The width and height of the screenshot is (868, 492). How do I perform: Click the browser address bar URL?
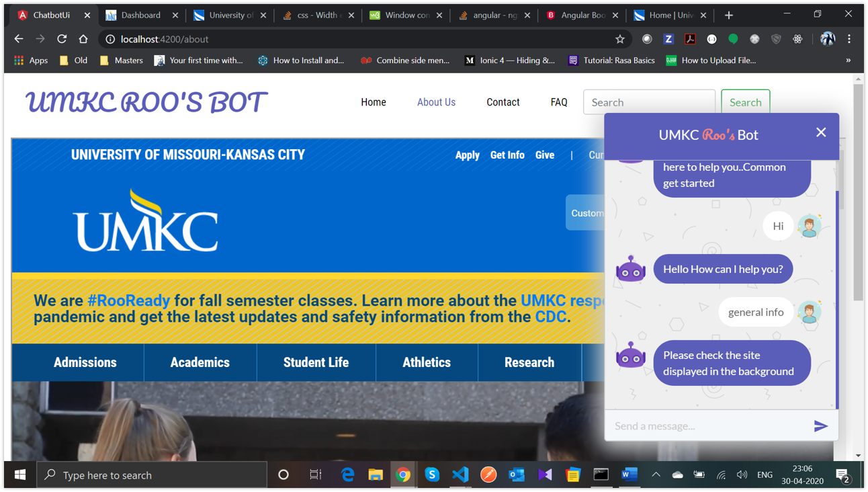(165, 39)
